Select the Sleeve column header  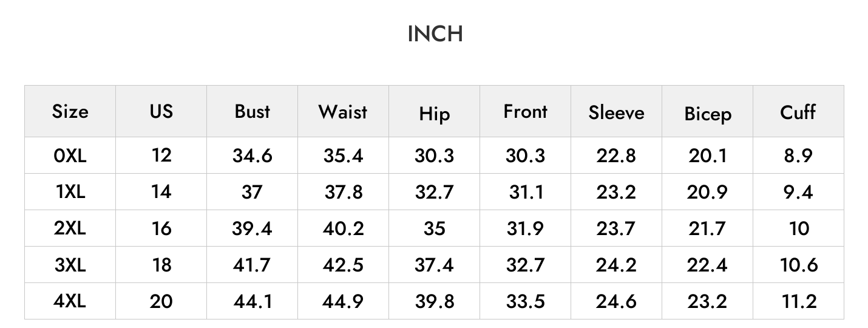pyautogui.click(x=616, y=112)
